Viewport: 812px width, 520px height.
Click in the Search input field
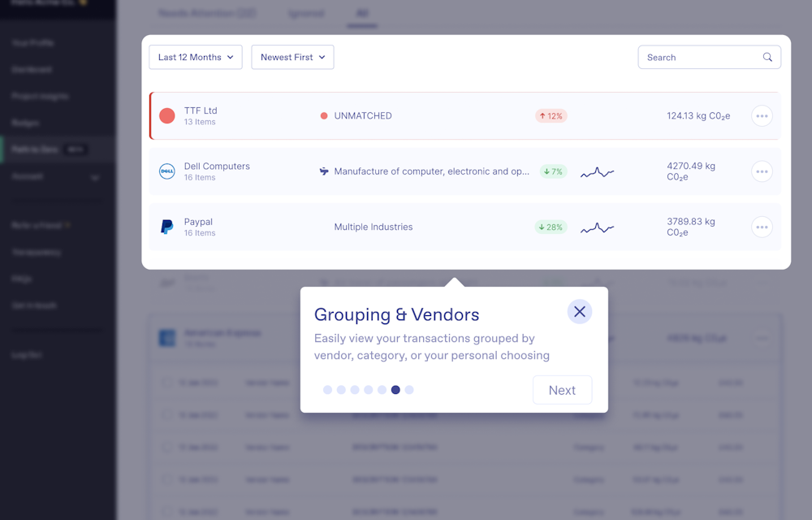(698, 58)
